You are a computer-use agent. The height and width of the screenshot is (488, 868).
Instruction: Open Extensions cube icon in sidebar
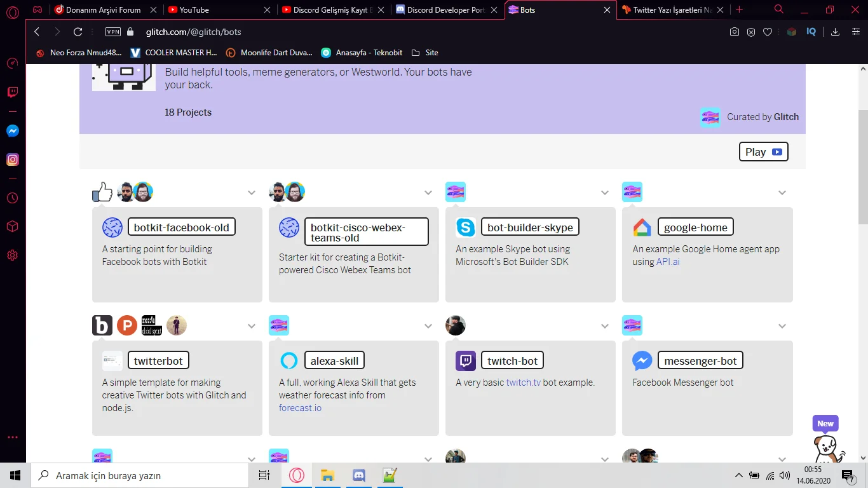pos(13,226)
